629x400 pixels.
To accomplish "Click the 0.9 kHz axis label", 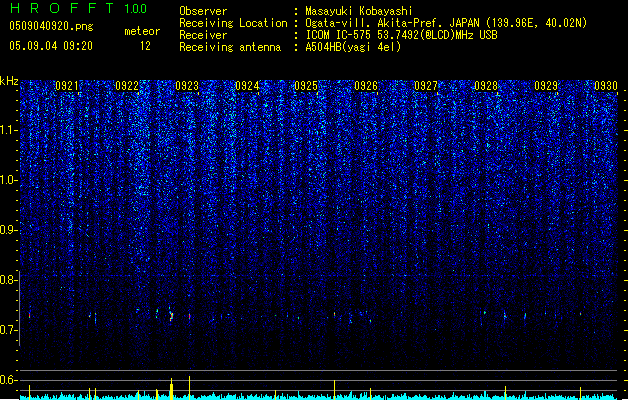I will coord(9,230).
